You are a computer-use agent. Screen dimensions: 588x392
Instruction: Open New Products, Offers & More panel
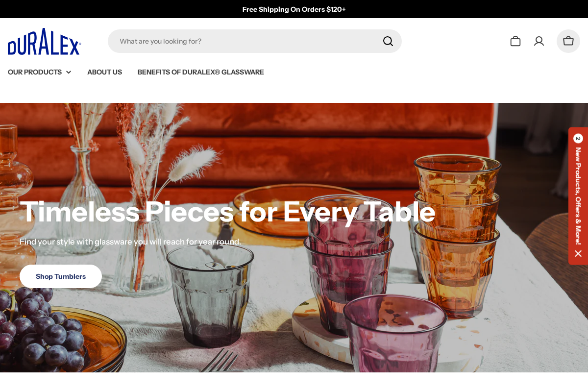(578, 196)
